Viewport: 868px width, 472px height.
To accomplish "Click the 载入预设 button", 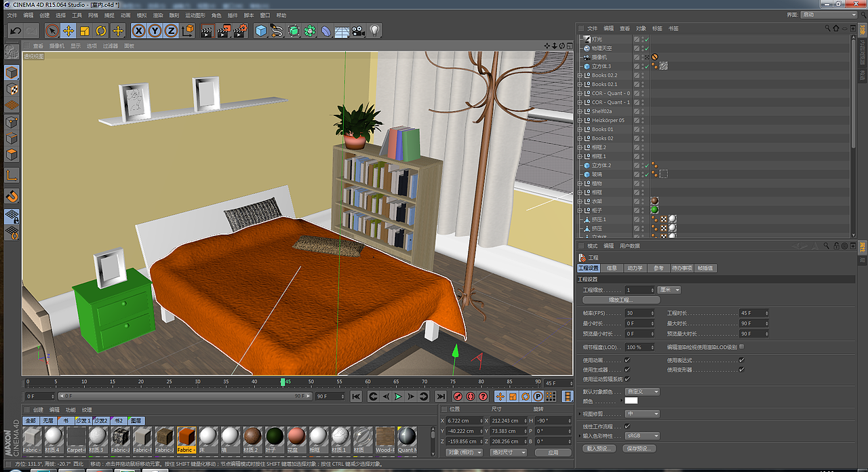I will 599,449.
